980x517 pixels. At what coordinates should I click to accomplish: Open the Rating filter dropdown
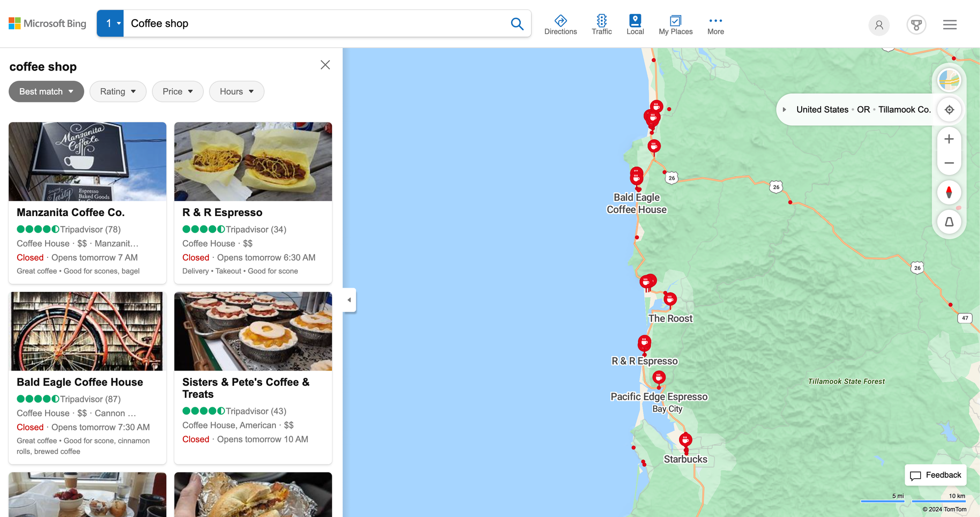[118, 92]
